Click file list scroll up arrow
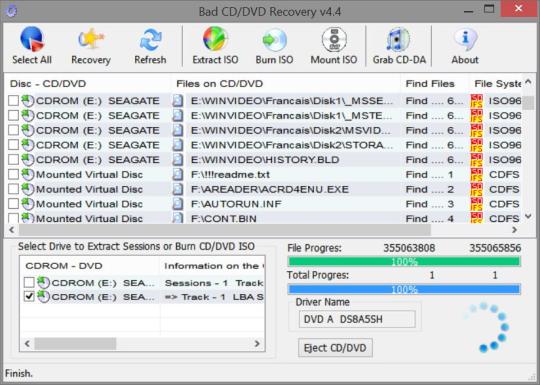Viewport: 540px width, 385px height. click(528, 82)
